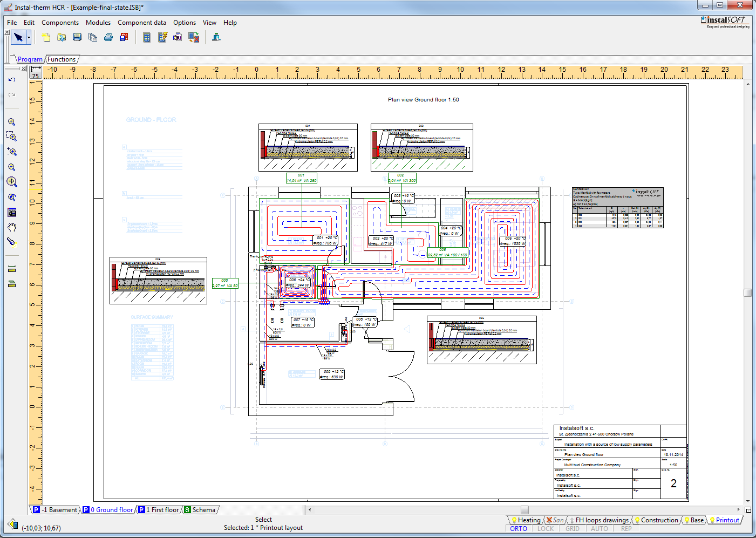Image resolution: width=756 pixels, height=538 pixels.
Task: Enable GRID mode in status bar
Action: point(573,529)
